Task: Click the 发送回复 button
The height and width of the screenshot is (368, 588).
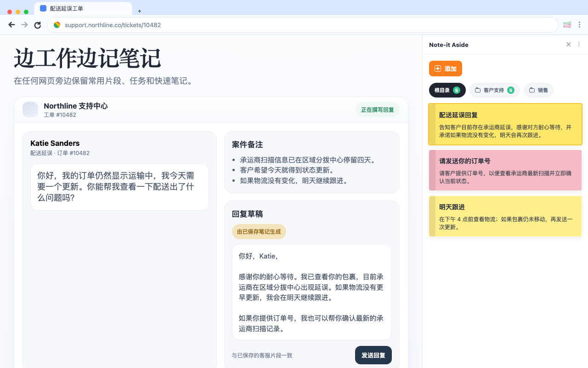Action: (x=373, y=355)
